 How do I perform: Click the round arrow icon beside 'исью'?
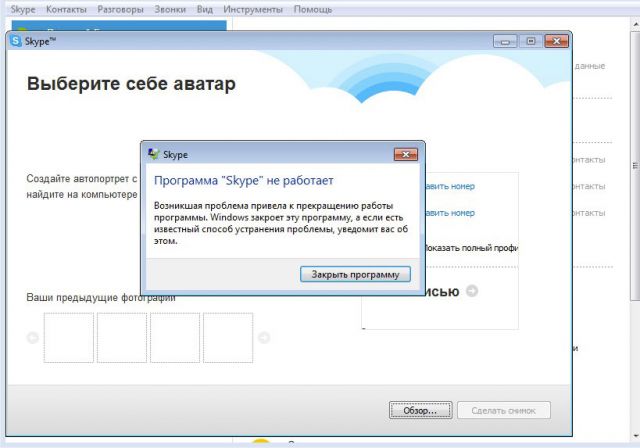[x=472, y=291]
